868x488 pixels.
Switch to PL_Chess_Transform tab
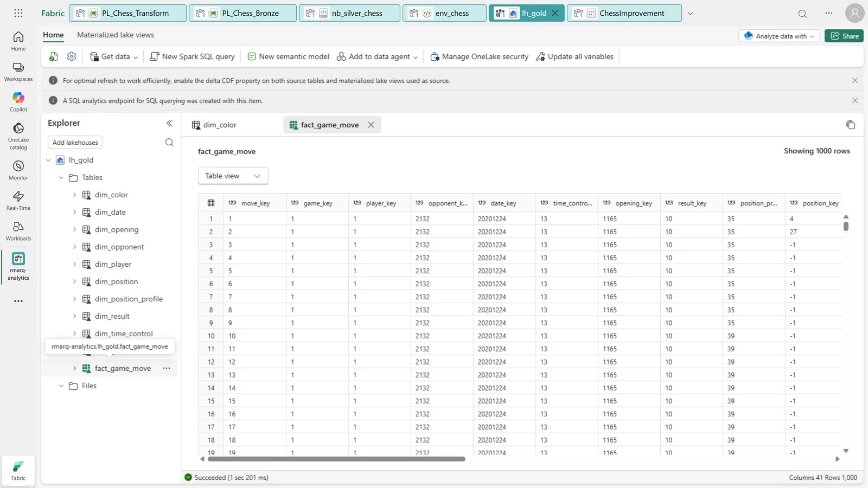pos(128,13)
